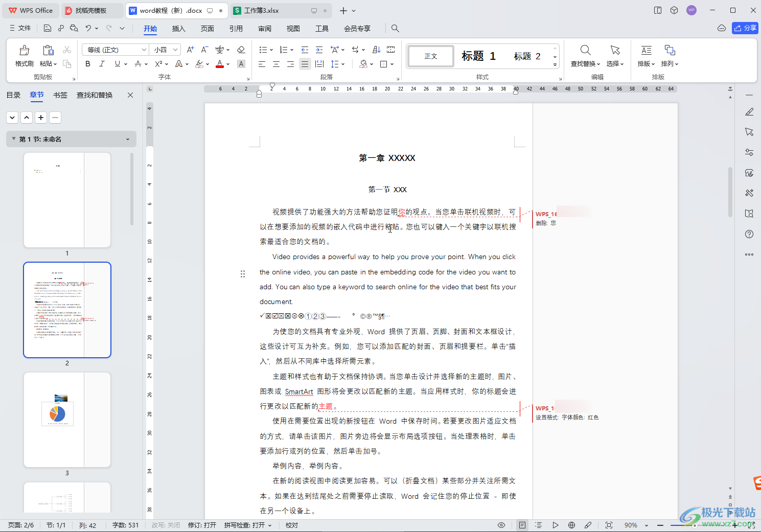Screen dimensions: 761x532
Task: Click the Increase indent icon
Action: click(x=319, y=50)
